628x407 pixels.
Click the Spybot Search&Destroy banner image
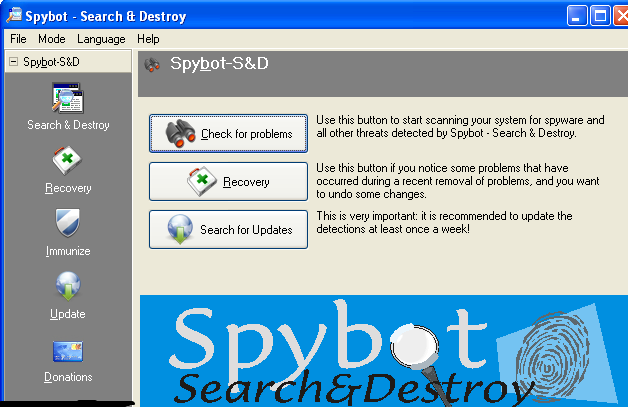384,351
